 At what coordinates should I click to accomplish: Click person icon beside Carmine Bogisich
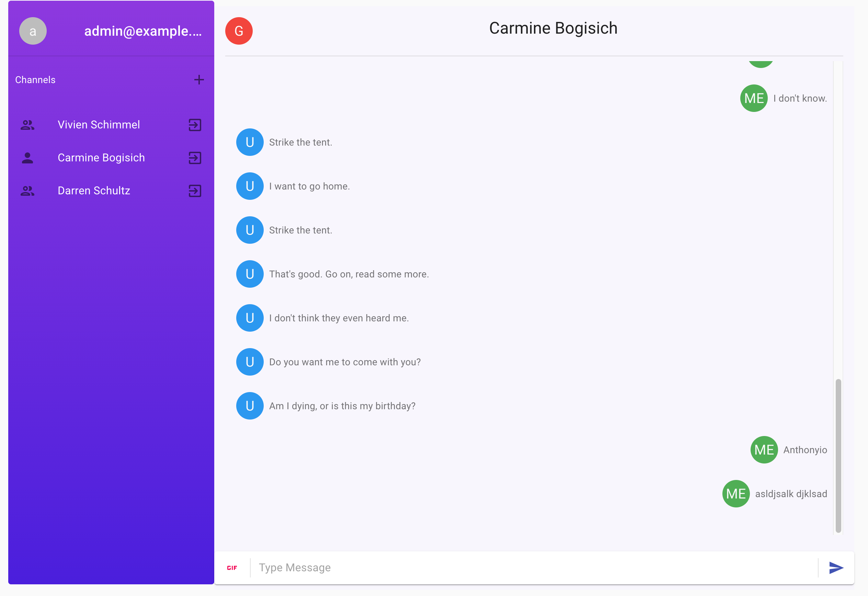pyautogui.click(x=27, y=158)
